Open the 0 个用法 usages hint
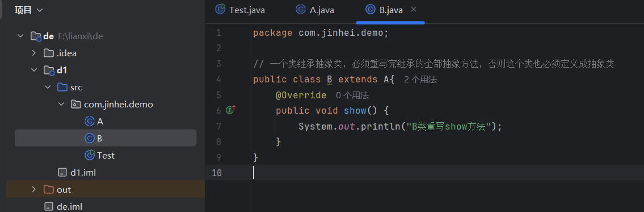The height and width of the screenshot is (212, 644). pos(352,95)
